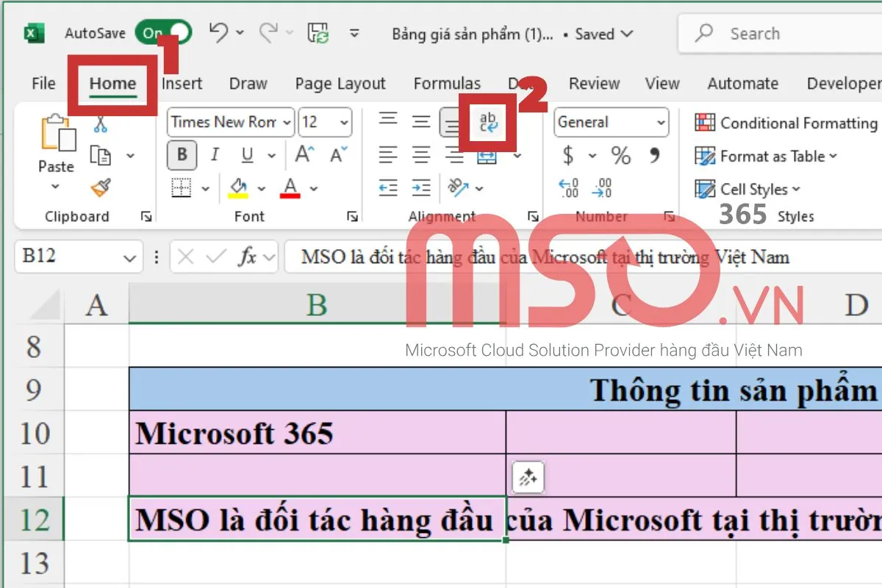Apply Comma Style format
Image resolution: width=882 pixels, height=588 pixels.
click(654, 154)
